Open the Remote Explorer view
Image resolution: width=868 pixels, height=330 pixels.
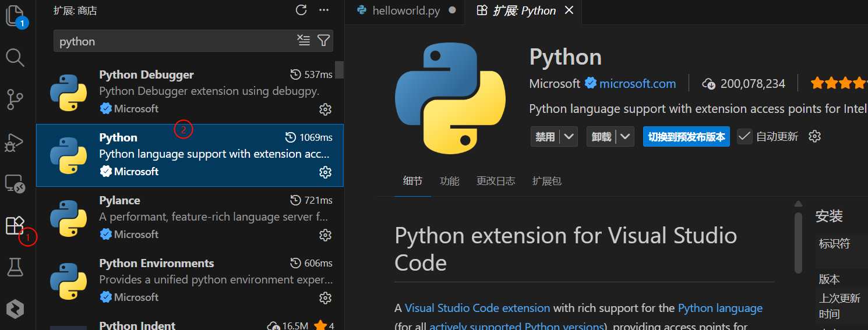15,183
